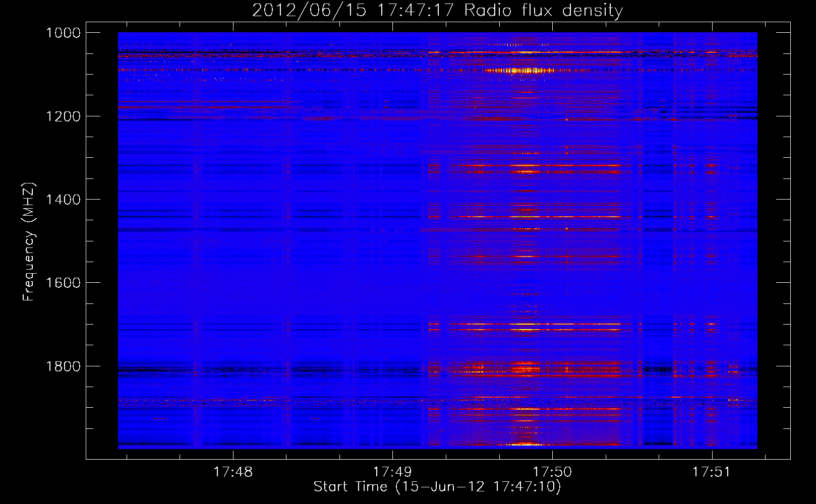Click the 17:51 time tick label
Image resolution: width=816 pixels, height=504 pixels.
click(x=712, y=472)
